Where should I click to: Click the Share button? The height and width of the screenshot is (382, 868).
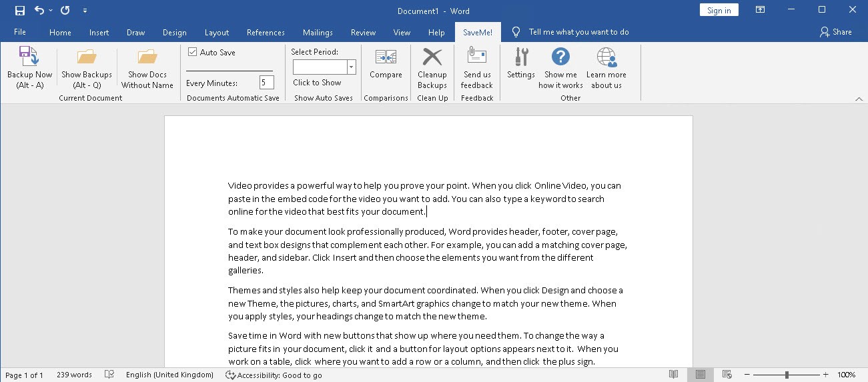(836, 32)
